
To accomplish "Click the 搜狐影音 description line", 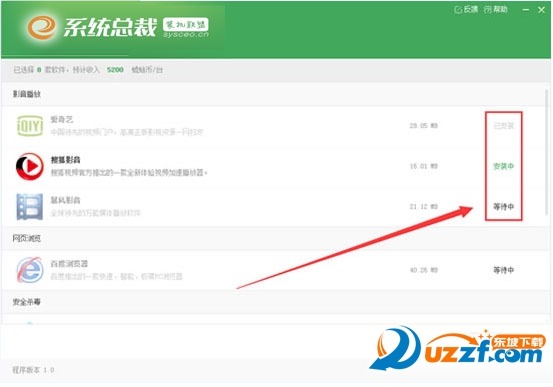I will click(129, 173).
